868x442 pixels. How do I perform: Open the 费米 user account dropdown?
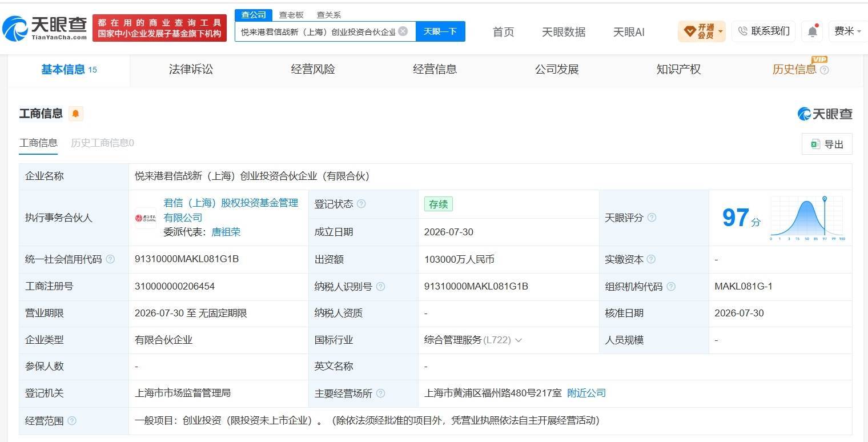(847, 31)
